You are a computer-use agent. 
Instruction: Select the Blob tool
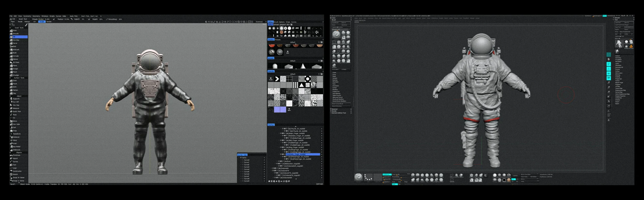[19, 46]
